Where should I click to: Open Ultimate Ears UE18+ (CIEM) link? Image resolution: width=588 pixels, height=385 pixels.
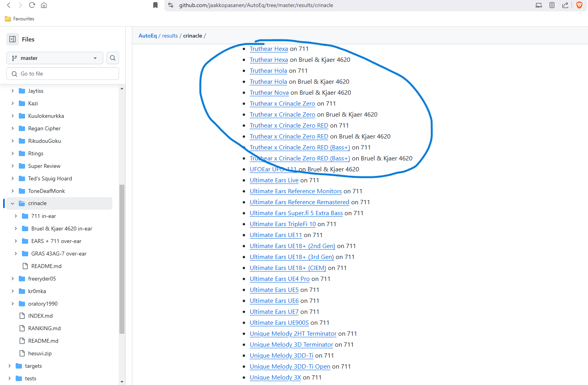288,268
